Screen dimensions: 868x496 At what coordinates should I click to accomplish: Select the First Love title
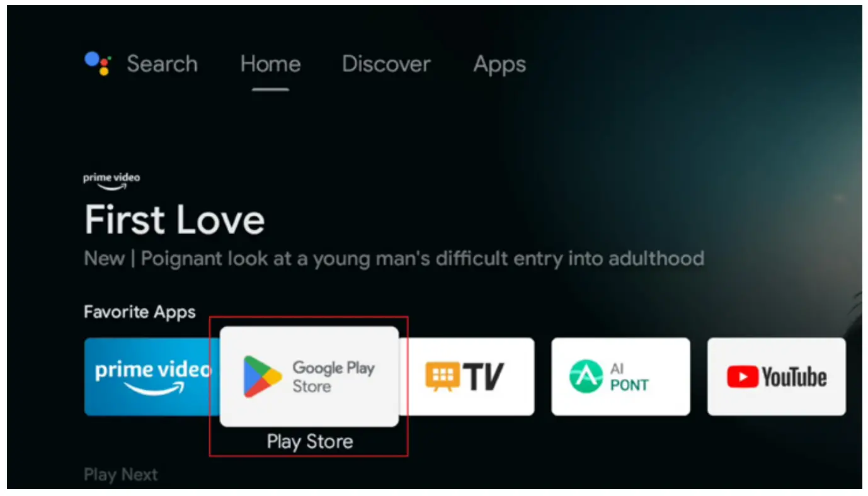click(174, 220)
